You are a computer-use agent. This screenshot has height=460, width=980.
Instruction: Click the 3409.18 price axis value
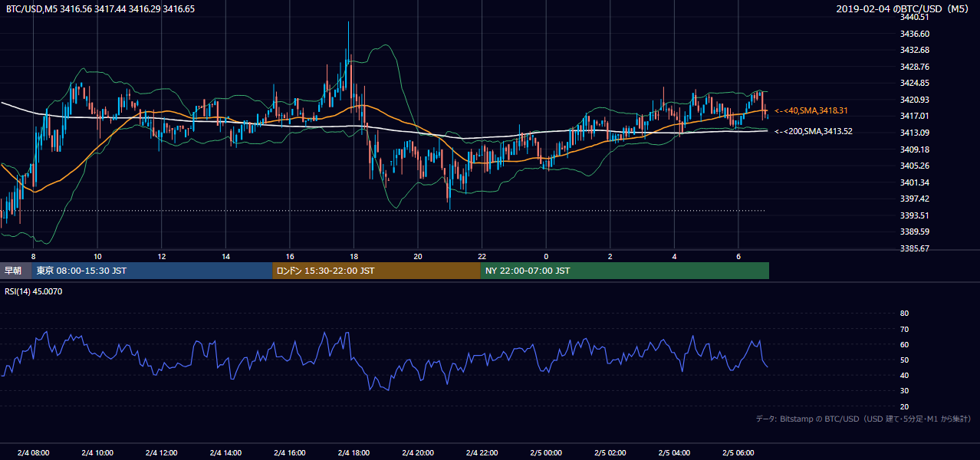[x=914, y=149]
